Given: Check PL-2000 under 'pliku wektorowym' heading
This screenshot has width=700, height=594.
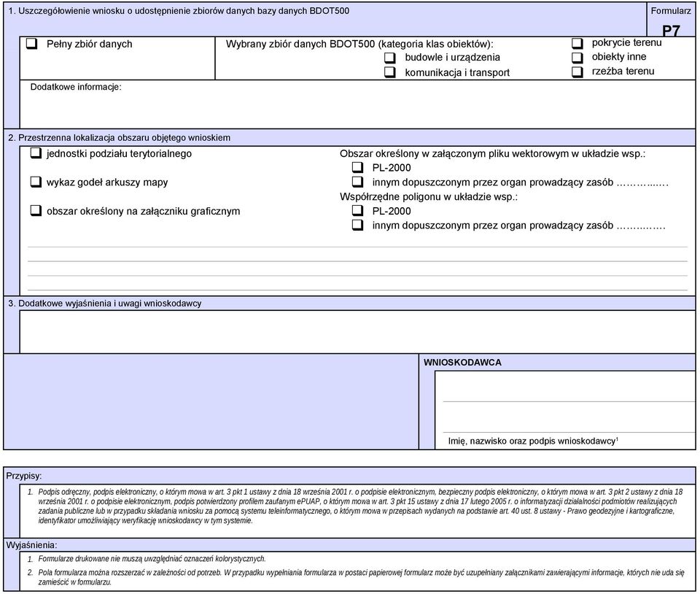Looking at the screenshot, I should 357,167.
